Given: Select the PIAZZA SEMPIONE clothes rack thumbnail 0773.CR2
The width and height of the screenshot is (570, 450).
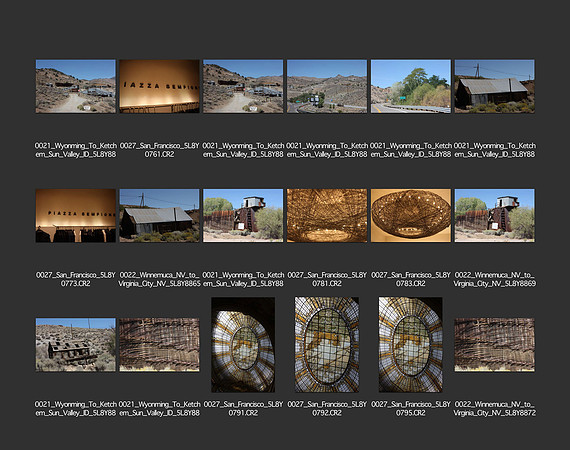Looking at the screenshot, I should (x=76, y=216).
